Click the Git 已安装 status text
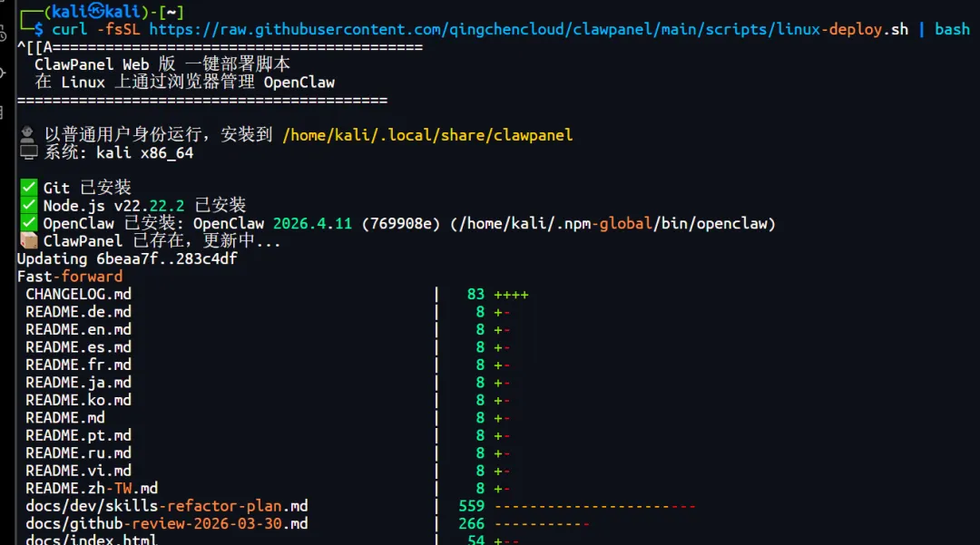 pos(87,188)
